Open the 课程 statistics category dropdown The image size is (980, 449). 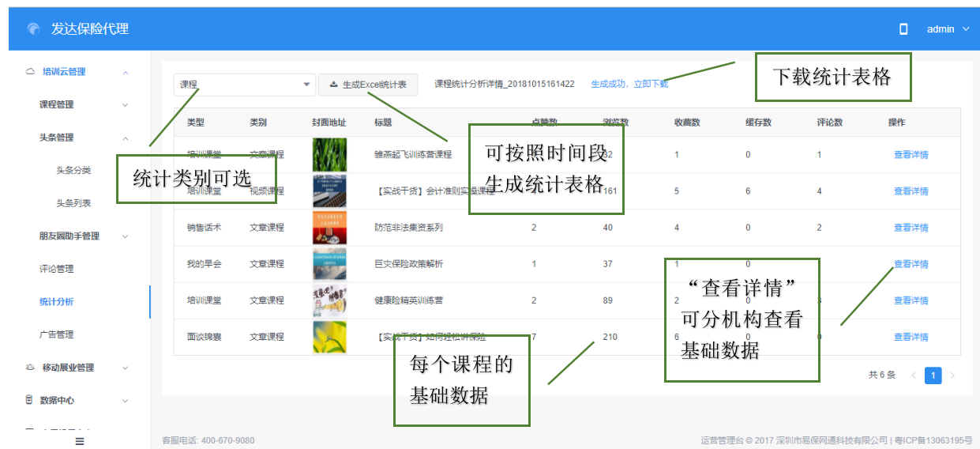click(x=244, y=85)
